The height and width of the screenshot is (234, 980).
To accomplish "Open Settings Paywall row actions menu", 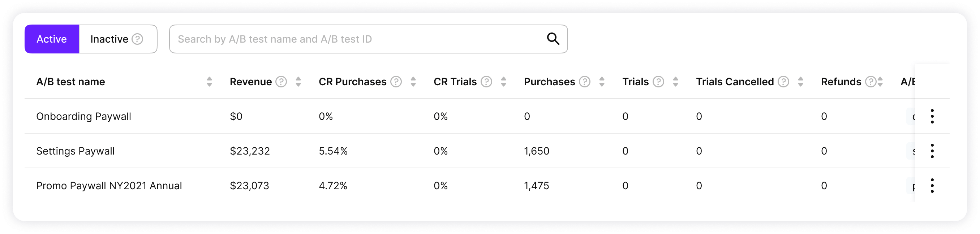I will [932, 151].
